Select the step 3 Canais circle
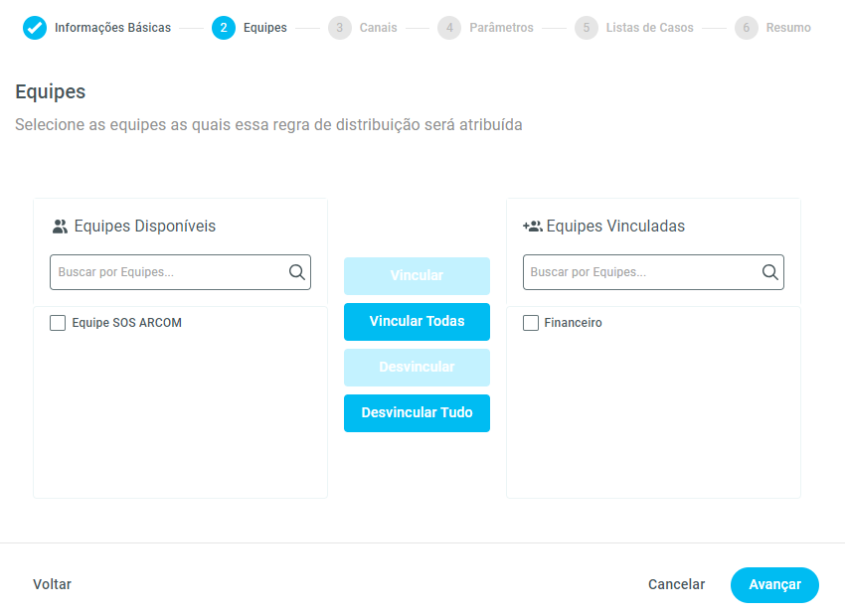The height and width of the screenshot is (616, 845). click(x=340, y=28)
